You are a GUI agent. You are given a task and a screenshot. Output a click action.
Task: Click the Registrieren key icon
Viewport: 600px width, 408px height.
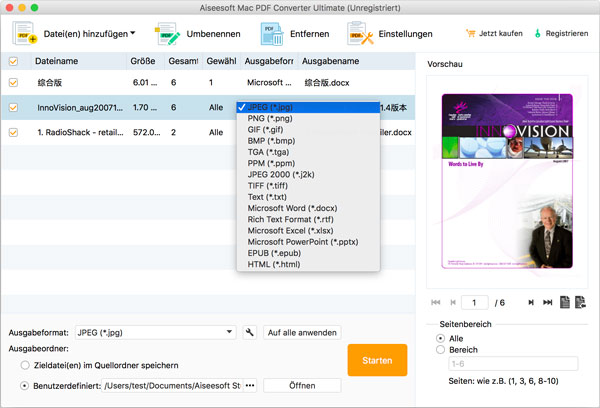coord(538,33)
